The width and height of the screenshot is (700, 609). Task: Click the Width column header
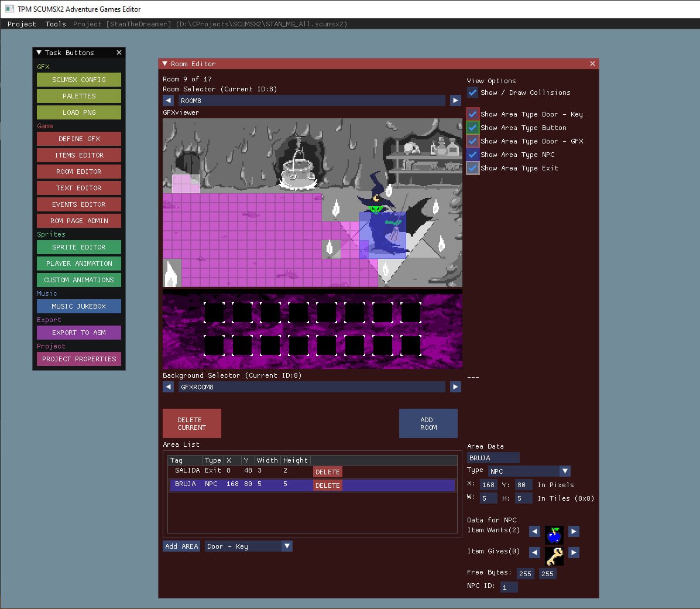pyautogui.click(x=267, y=460)
